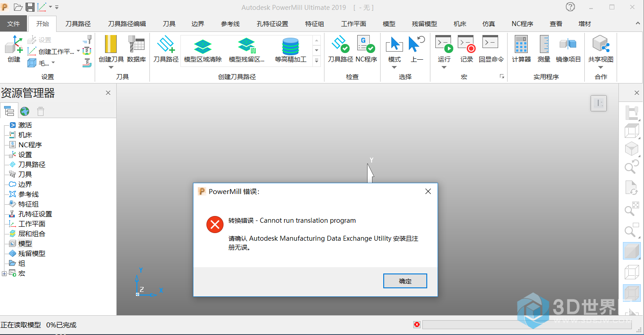This screenshot has width=644, height=335.
Task: Click the 刀具路径 create toolpath icon
Action: (x=166, y=45)
